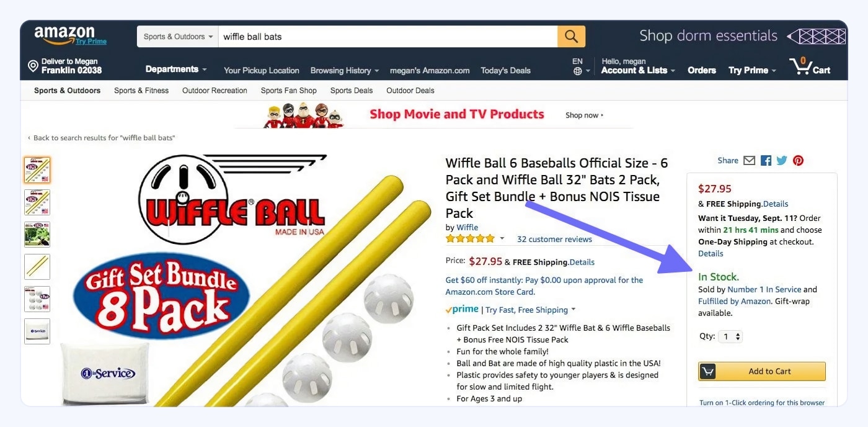Screen dimensions: 868x427
Task: Open the EN language globe selector
Action: pyautogui.click(x=581, y=66)
